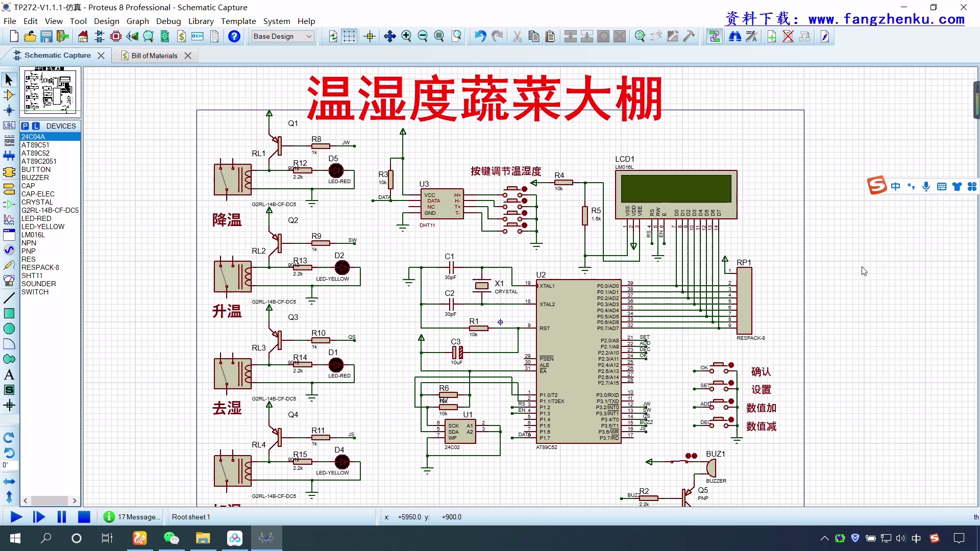The width and height of the screenshot is (980, 551).
Task: Open the Debug menu
Action: [168, 21]
